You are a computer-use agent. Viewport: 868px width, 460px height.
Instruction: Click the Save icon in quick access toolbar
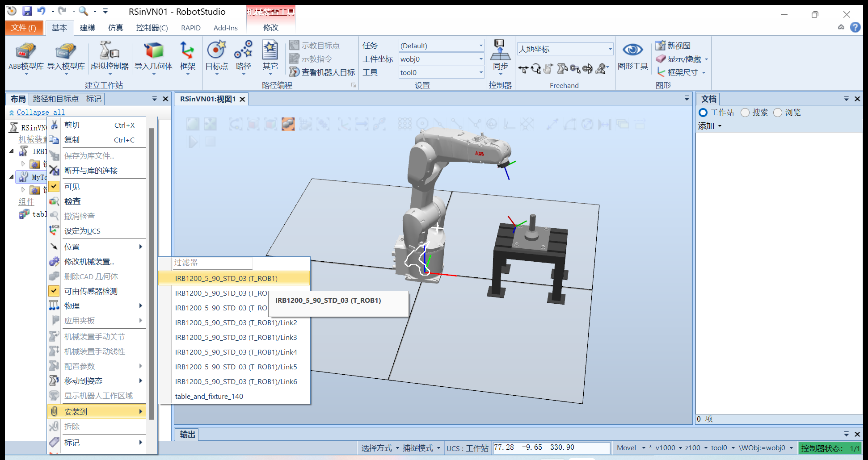coord(27,11)
